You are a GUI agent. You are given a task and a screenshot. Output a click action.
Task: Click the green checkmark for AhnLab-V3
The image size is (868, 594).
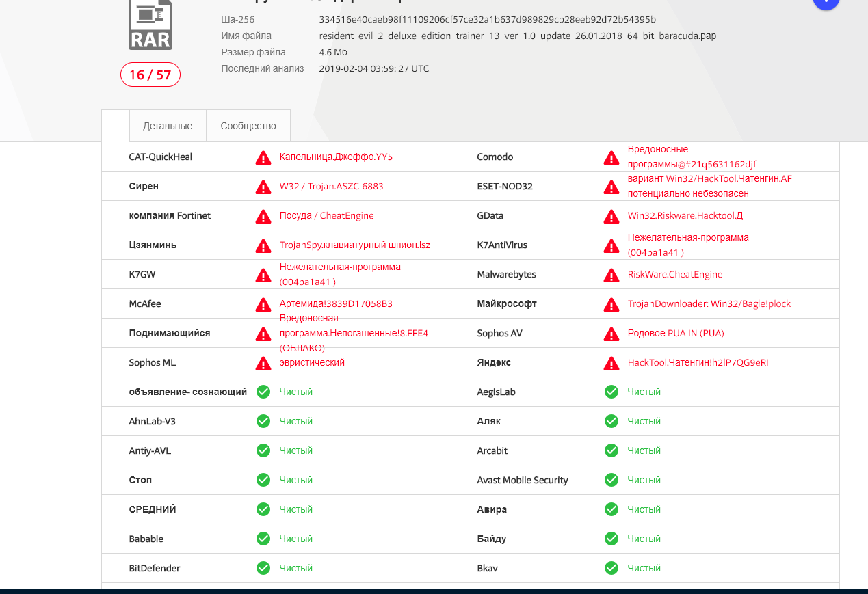coord(263,422)
